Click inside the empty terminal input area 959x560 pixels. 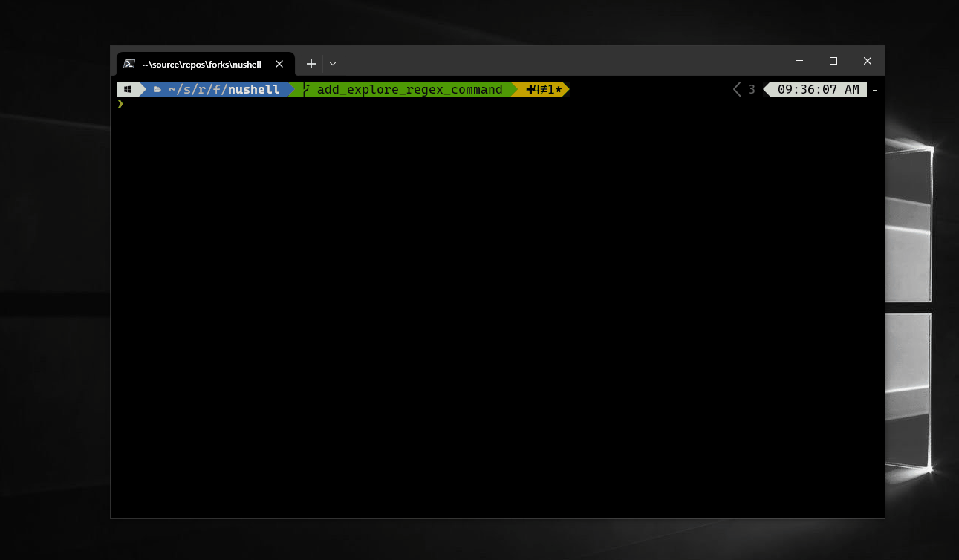pyautogui.click(x=446, y=297)
